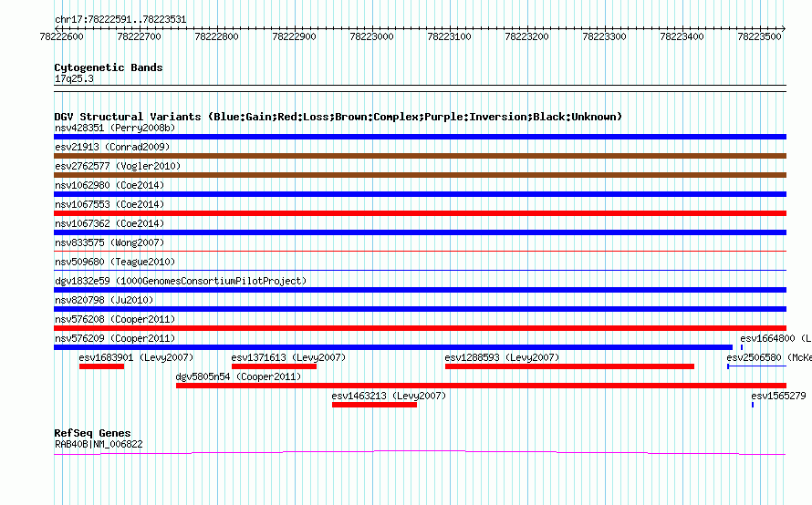The image size is (812, 505).
Task: Click ruler position 78222600
Action: pos(62,36)
